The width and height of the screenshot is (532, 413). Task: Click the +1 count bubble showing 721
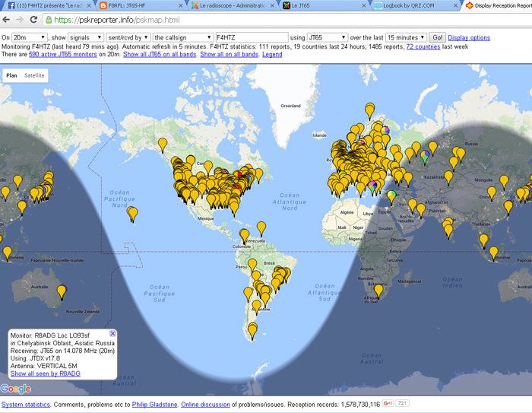coord(402,403)
